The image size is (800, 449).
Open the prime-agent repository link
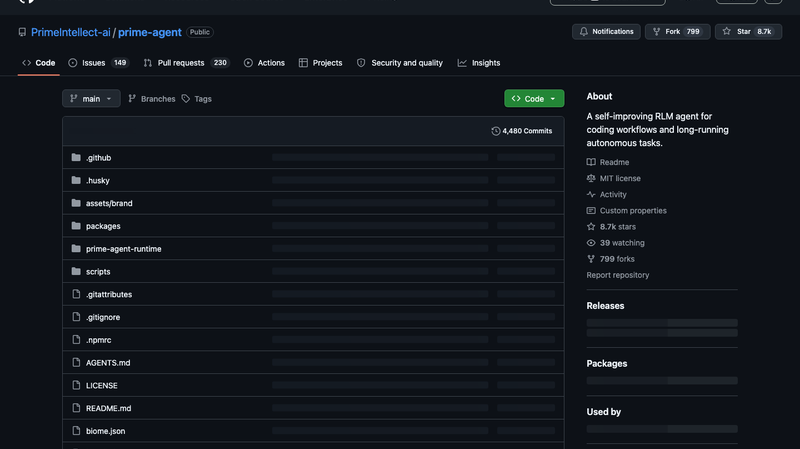pyautogui.click(x=149, y=32)
